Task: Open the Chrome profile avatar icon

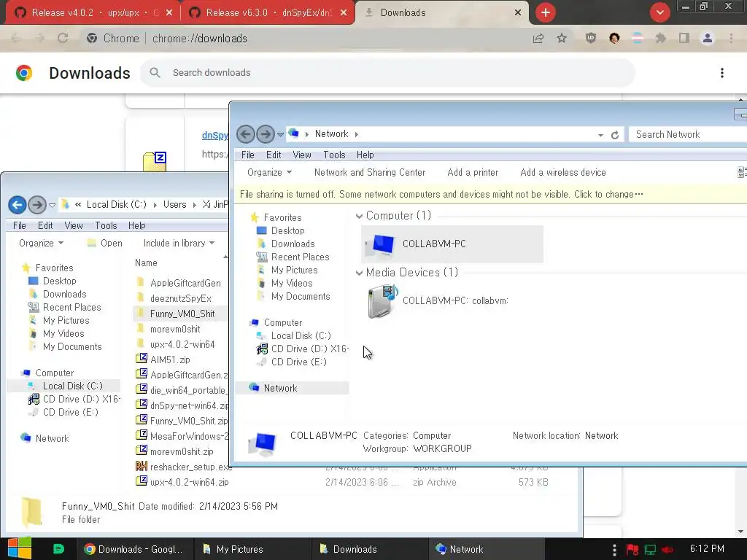Action: pyautogui.click(x=708, y=39)
